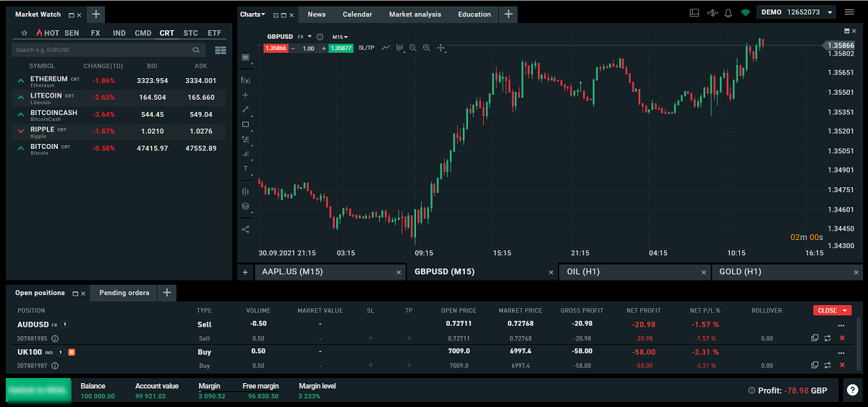Open the red CLOSE dropdown button
Viewport: 868px width, 407px height.
pyautogui.click(x=833, y=310)
